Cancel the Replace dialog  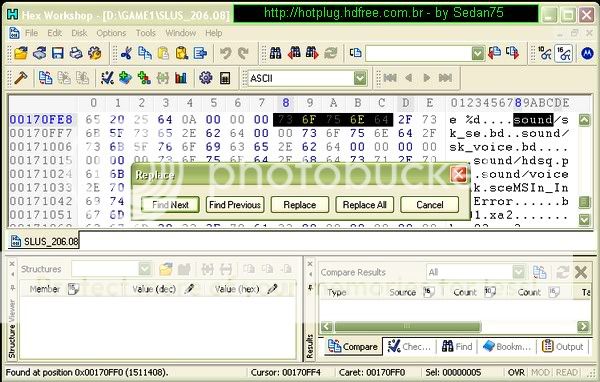(429, 205)
